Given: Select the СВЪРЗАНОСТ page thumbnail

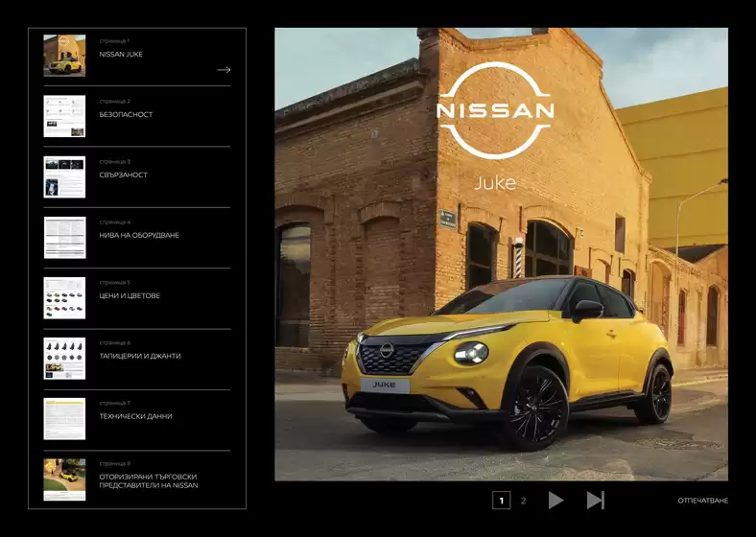Looking at the screenshot, I should click(64, 176).
